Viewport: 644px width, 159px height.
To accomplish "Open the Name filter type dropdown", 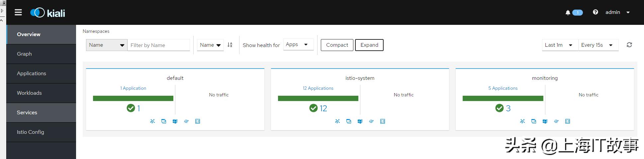I will [x=106, y=45].
